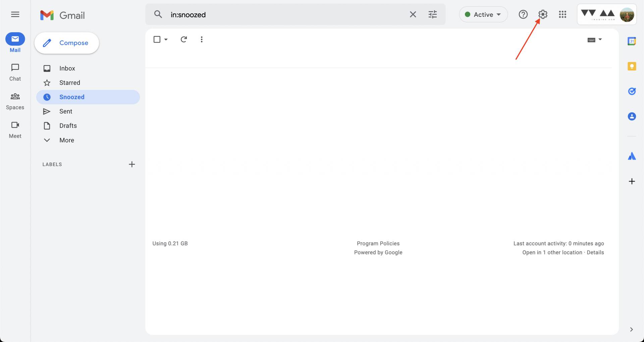Screen dimensions: 644x342
Task: Select the Snoozed label with clock icon
Action: click(x=71, y=97)
